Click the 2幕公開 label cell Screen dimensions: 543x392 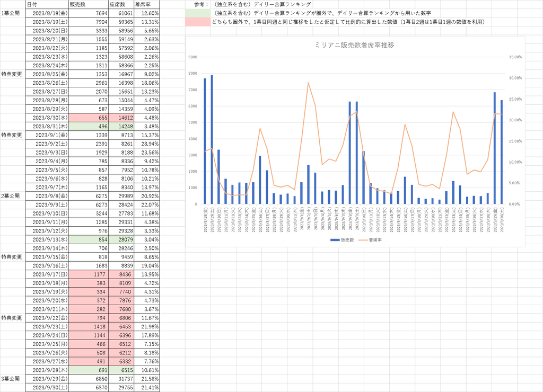tap(13, 196)
